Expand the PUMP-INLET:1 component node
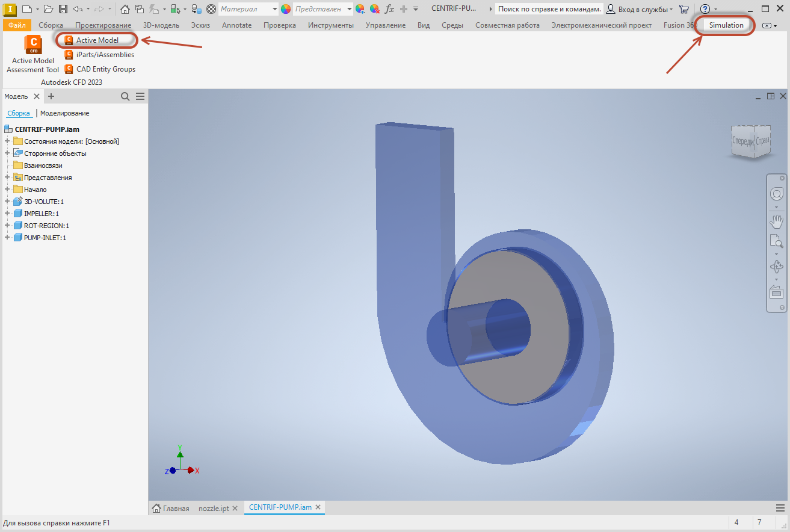The width and height of the screenshot is (790, 532). coord(7,238)
